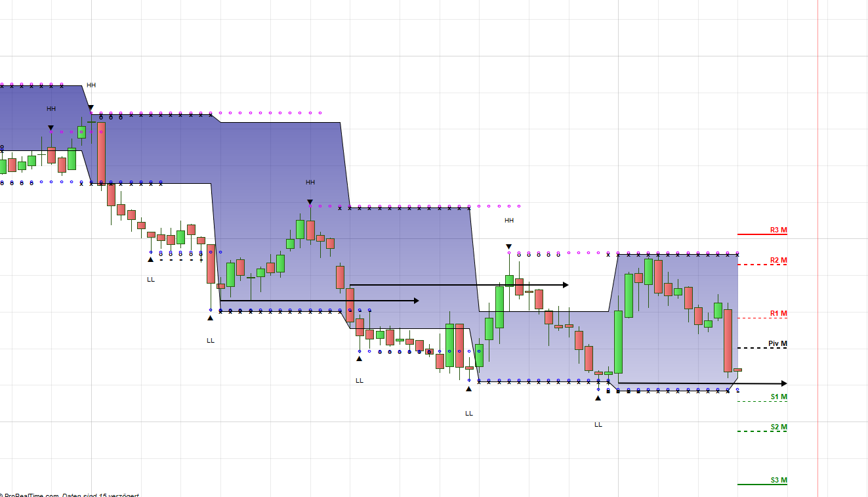Click the down-triangle marker under the middle HH label
The height and width of the screenshot is (497, 868).
click(x=310, y=202)
